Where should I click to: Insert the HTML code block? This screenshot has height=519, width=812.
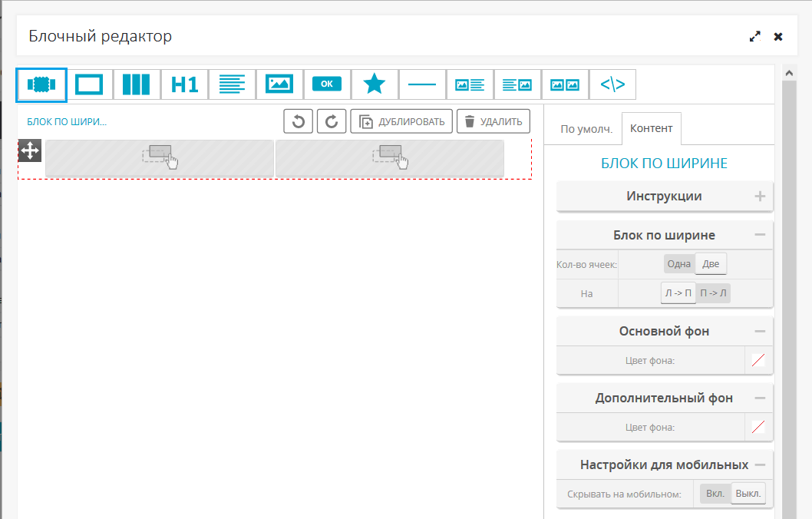coord(612,84)
